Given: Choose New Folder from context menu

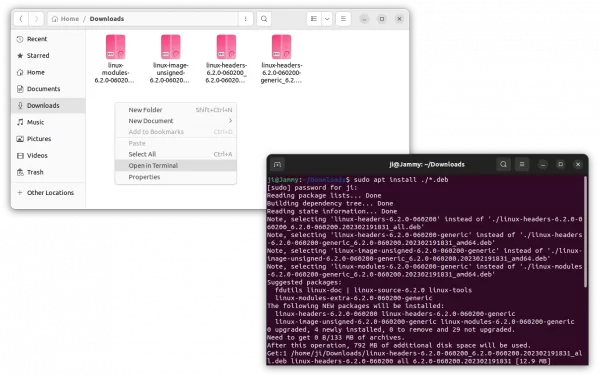Looking at the screenshot, I should click(176, 110).
